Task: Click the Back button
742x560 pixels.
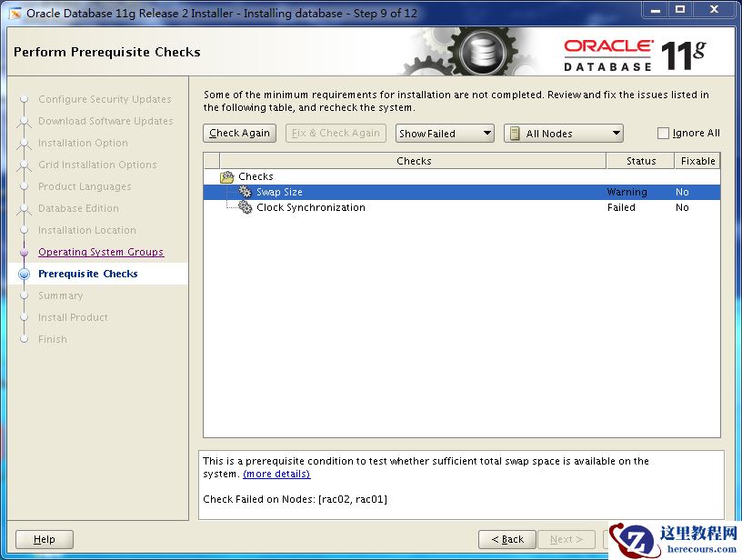Action: tap(506, 539)
